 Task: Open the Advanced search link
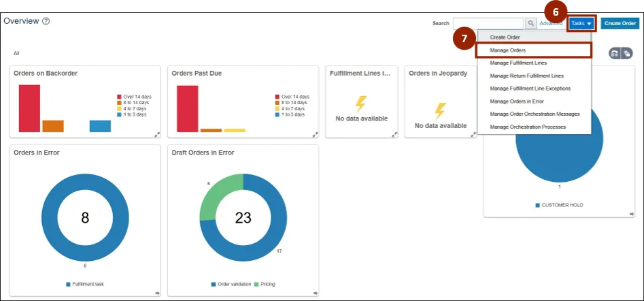pyautogui.click(x=551, y=23)
